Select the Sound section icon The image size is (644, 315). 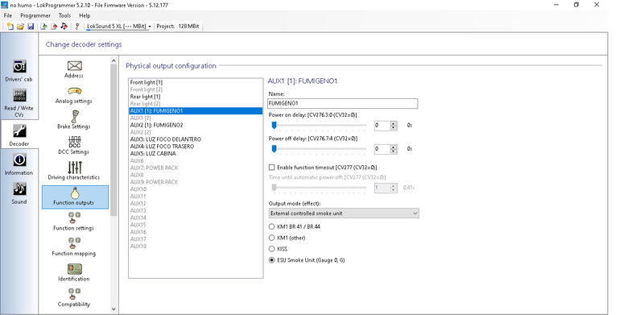[x=19, y=189]
